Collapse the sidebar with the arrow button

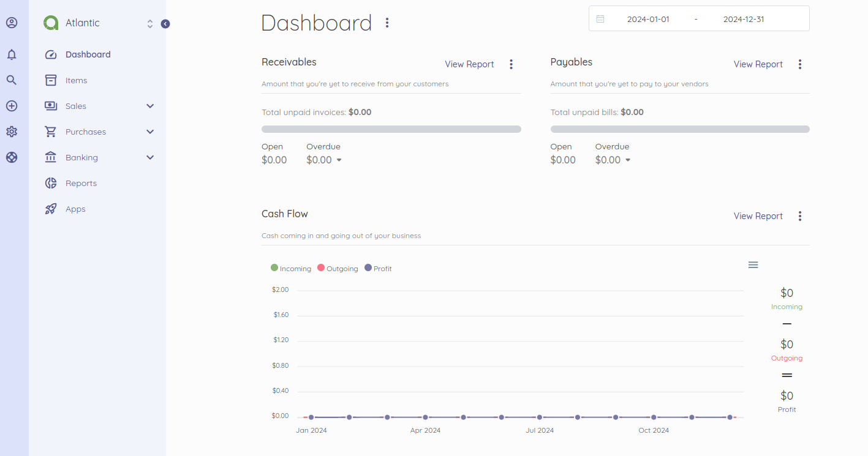coord(165,24)
